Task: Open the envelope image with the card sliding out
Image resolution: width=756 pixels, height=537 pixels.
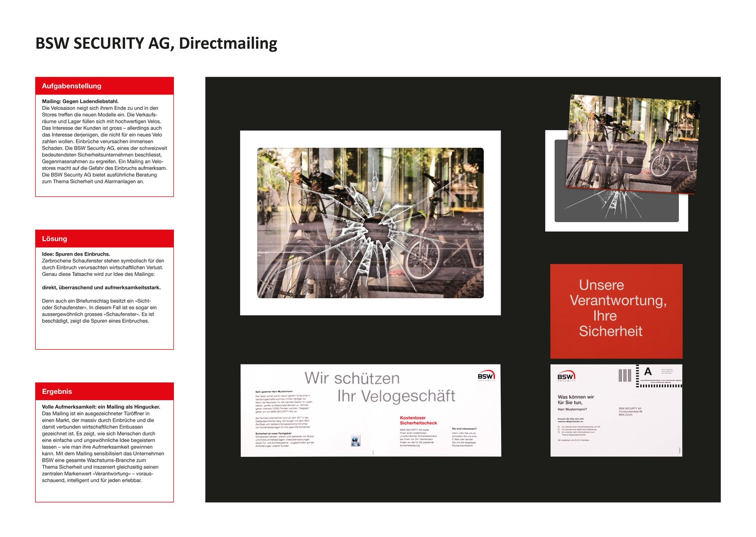Action: pyautogui.click(x=623, y=163)
